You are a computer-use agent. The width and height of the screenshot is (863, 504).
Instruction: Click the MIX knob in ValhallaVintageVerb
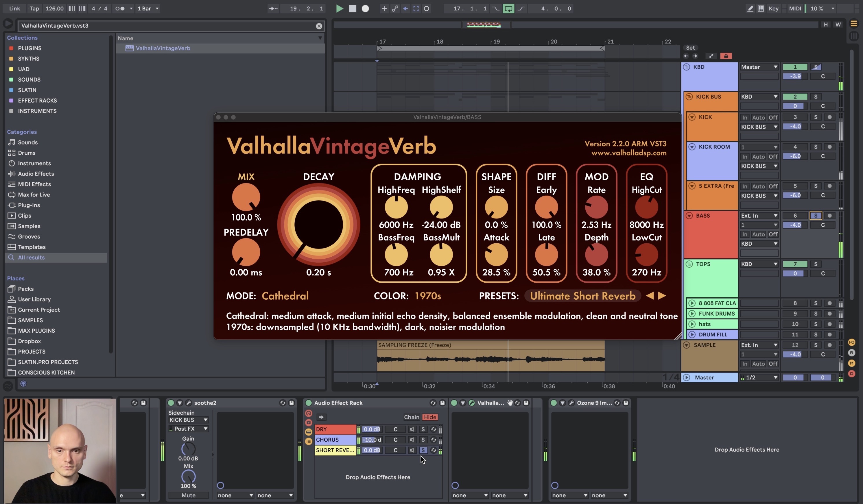click(246, 197)
